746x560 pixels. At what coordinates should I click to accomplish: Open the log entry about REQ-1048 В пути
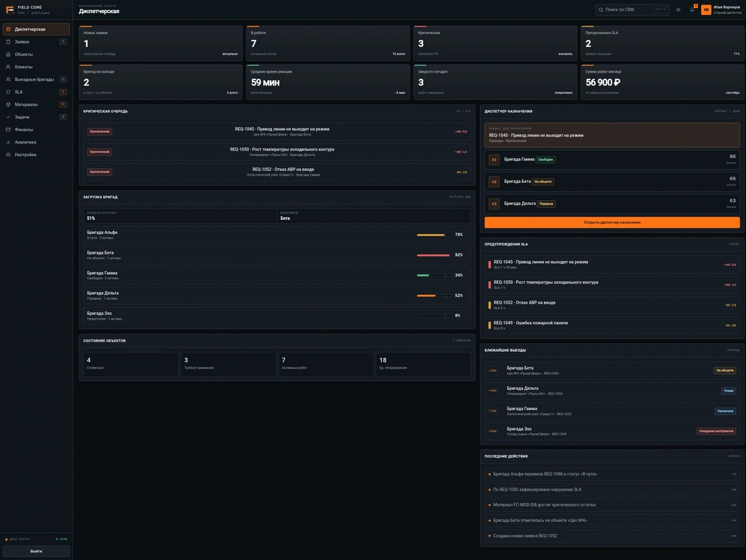tap(612, 474)
